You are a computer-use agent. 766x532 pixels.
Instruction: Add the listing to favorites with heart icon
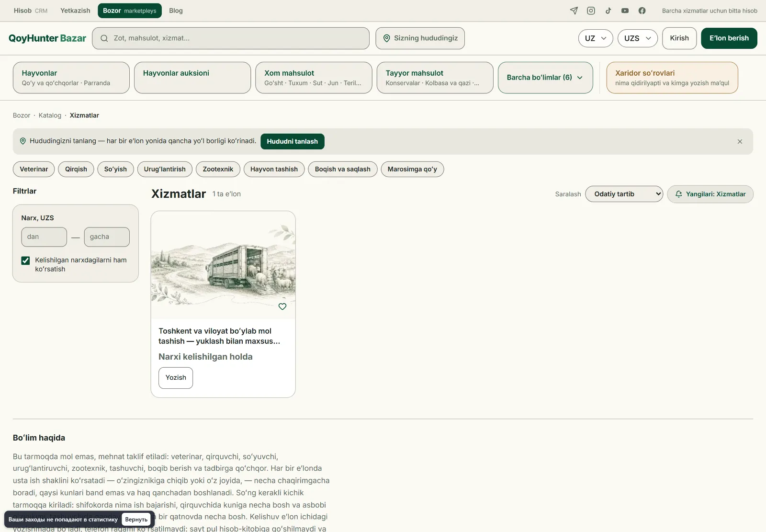282,306
